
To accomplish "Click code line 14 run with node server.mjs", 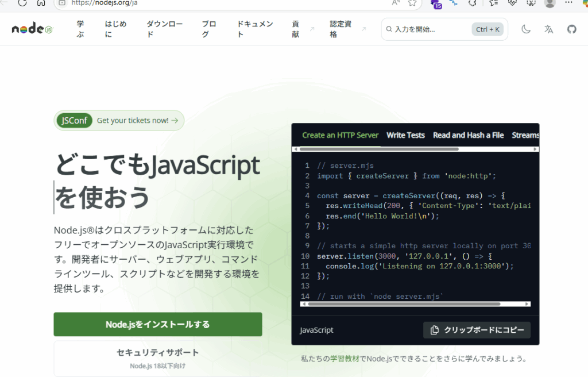I will 380,297.
